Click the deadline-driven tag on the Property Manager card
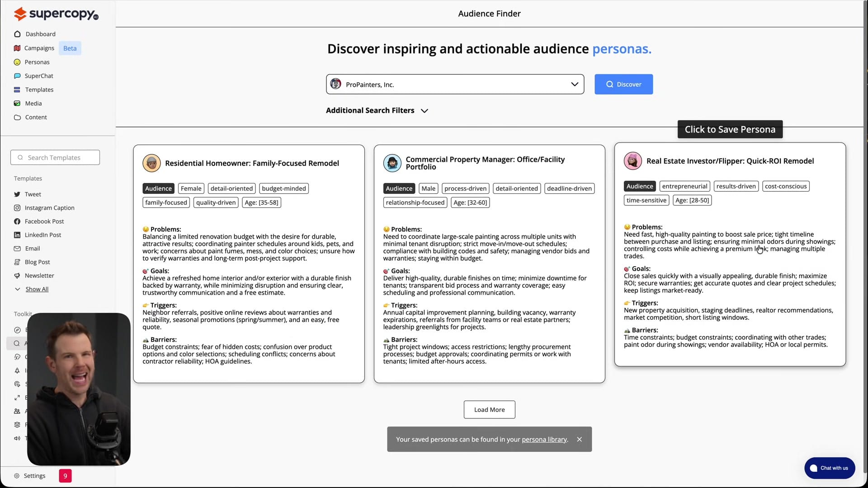The image size is (868, 488). point(569,188)
